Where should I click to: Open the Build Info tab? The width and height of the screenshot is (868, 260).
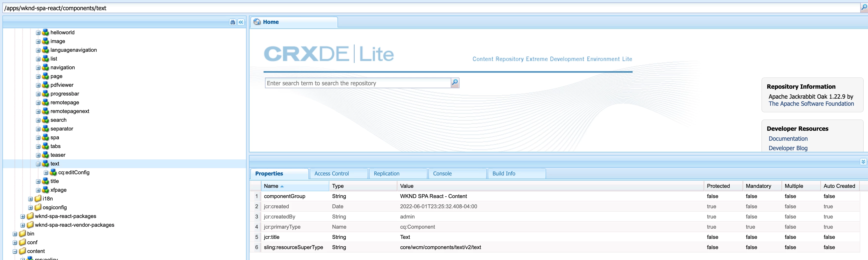tap(517, 173)
